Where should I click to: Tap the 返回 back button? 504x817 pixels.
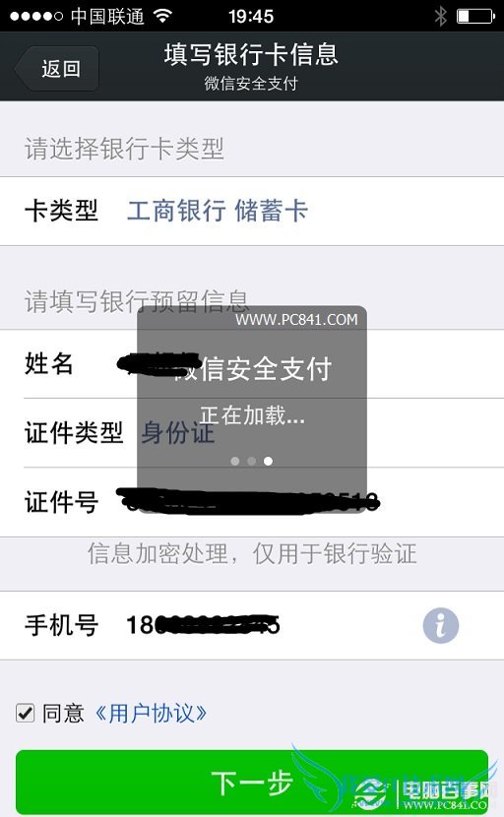point(57,68)
